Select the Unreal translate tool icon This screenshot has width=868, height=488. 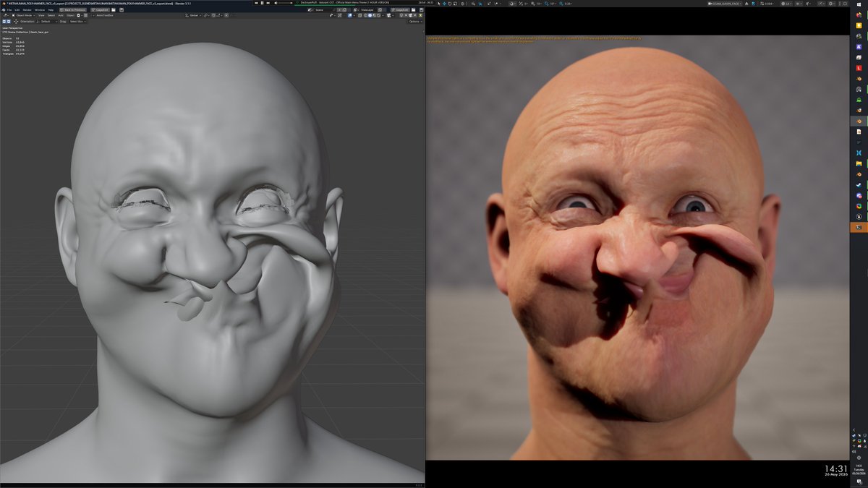tap(444, 4)
